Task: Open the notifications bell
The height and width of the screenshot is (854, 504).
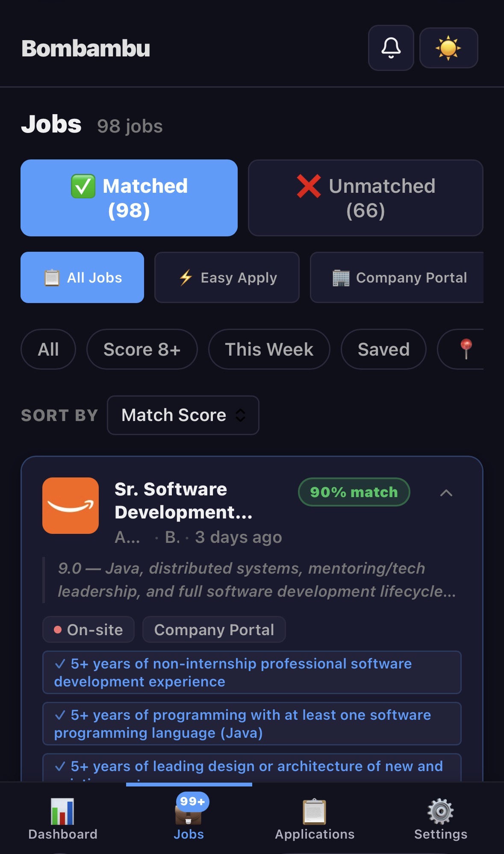Action: tap(391, 48)
